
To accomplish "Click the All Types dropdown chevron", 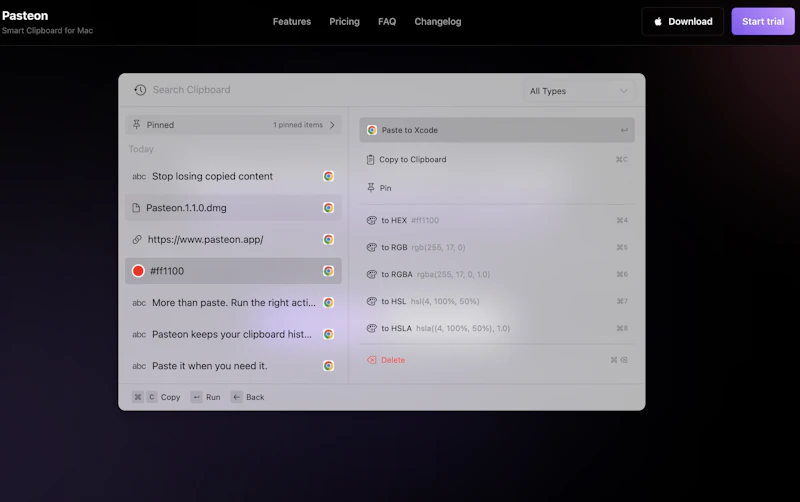I will tap(623, 91).
